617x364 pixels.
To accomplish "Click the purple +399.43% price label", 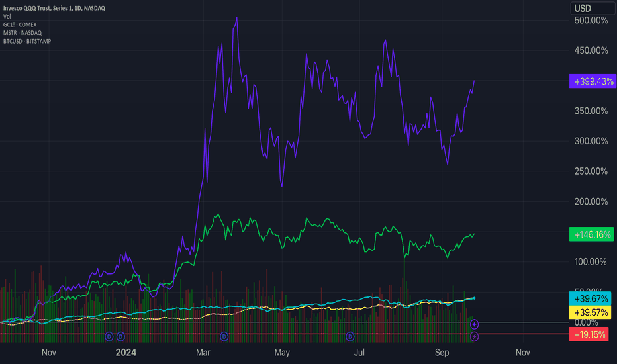I will (593, 81).
